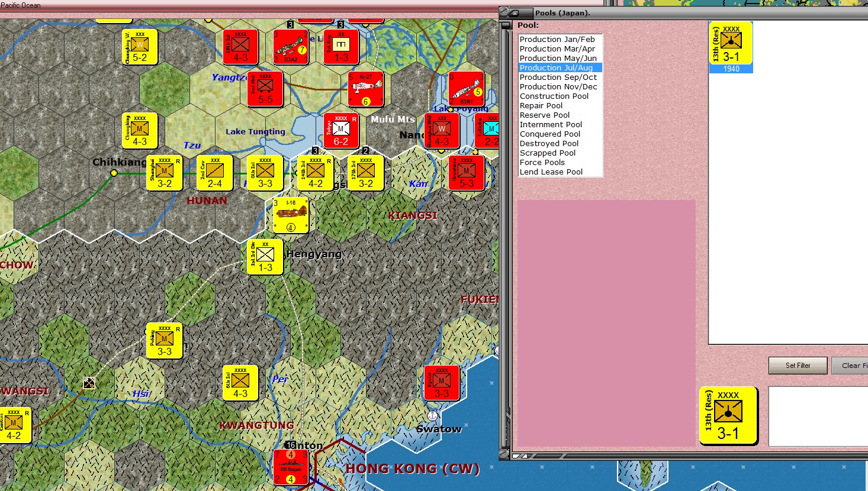Viewport: 868px width, 491px height.
Task: Select the BB Nagato ship counter near Canton
Action: tap(291, 467)
